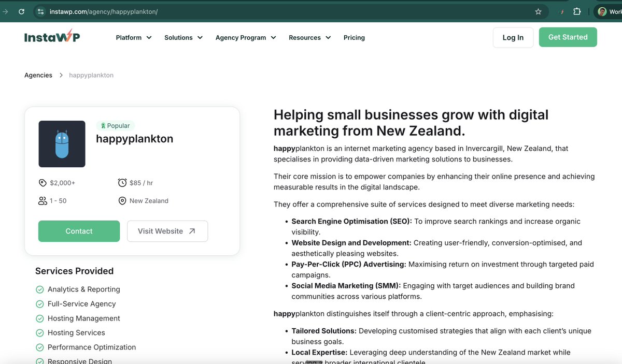The height and width of the screenshot is (364, 622).
Task: Open the browser profile avatar
Action: coord(602,11)
